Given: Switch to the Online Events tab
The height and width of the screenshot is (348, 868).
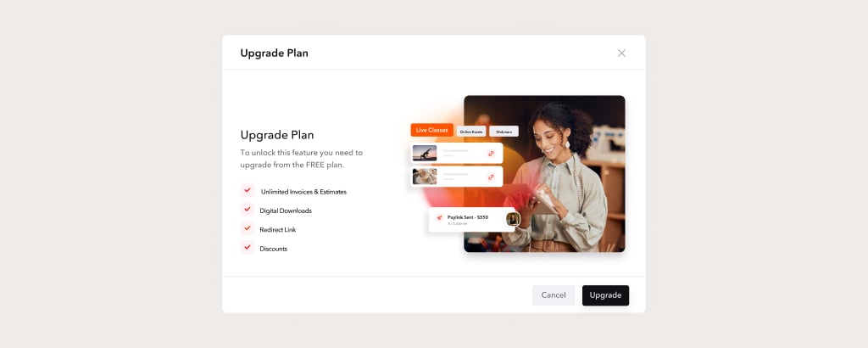Looking at the screenshot, I should tap(471, 132).
